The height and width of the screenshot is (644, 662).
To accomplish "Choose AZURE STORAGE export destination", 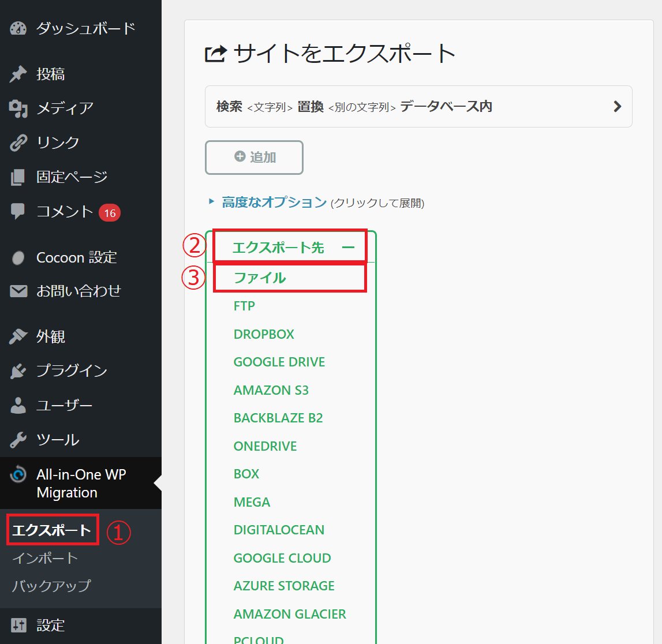I will click(284, 586).
